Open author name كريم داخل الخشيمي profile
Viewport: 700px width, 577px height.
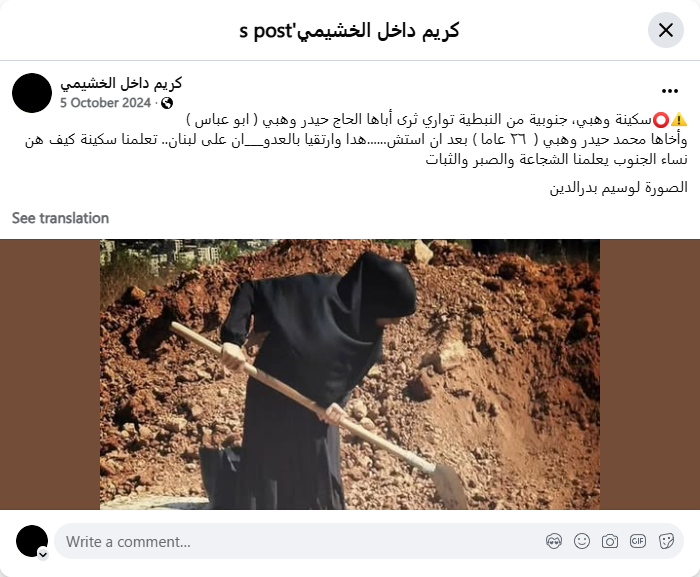click(x=121, y=84)
